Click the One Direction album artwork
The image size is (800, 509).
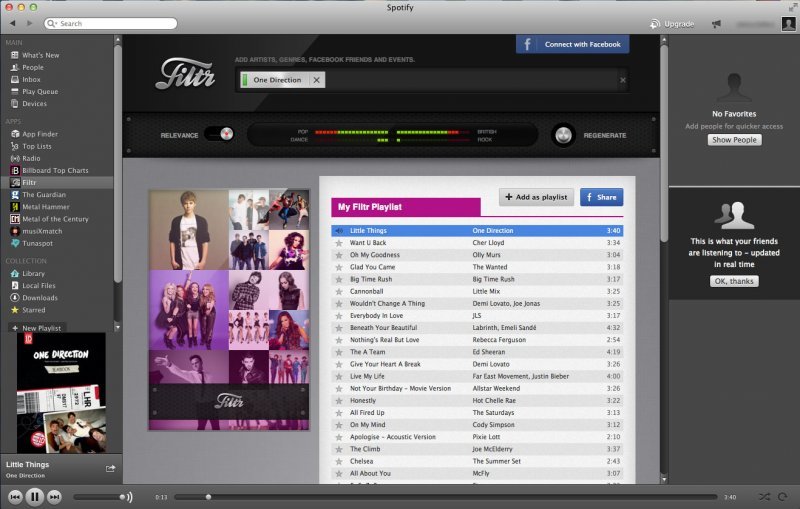coord(61,393)
